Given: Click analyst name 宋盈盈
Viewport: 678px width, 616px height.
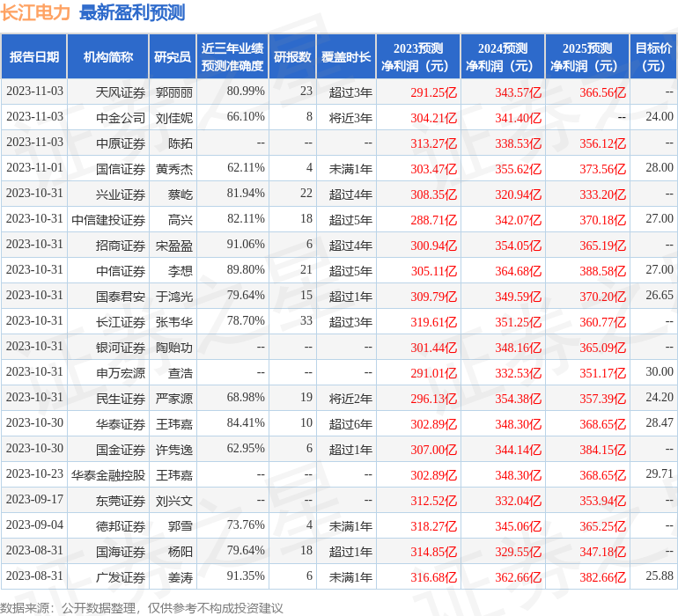Looking at the screenshot, I should 174,246.
